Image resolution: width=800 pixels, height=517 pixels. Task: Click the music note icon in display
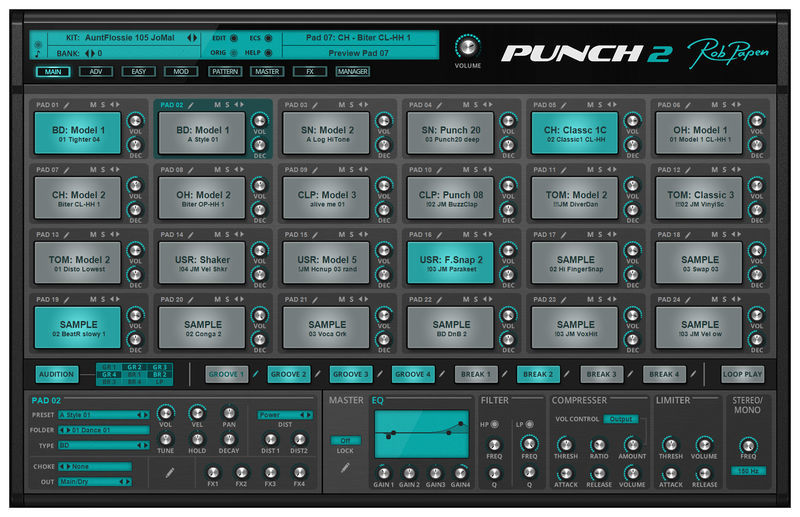[38, 53]
